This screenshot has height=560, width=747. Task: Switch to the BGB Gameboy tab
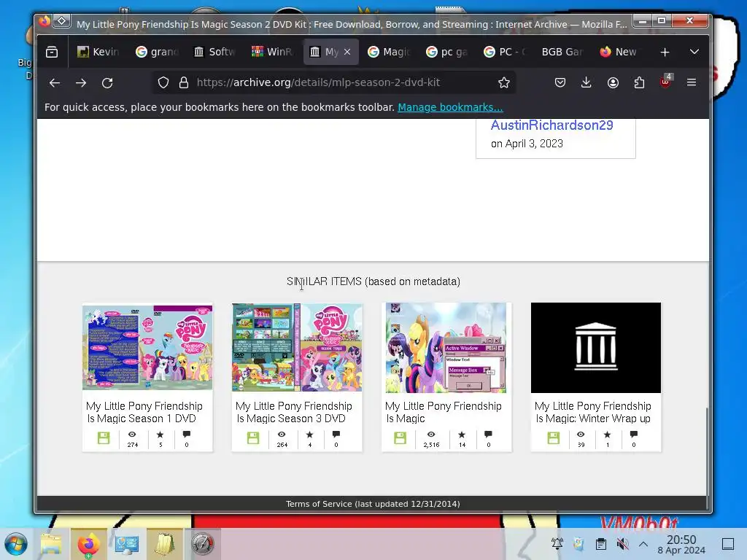tap(562, 52)
